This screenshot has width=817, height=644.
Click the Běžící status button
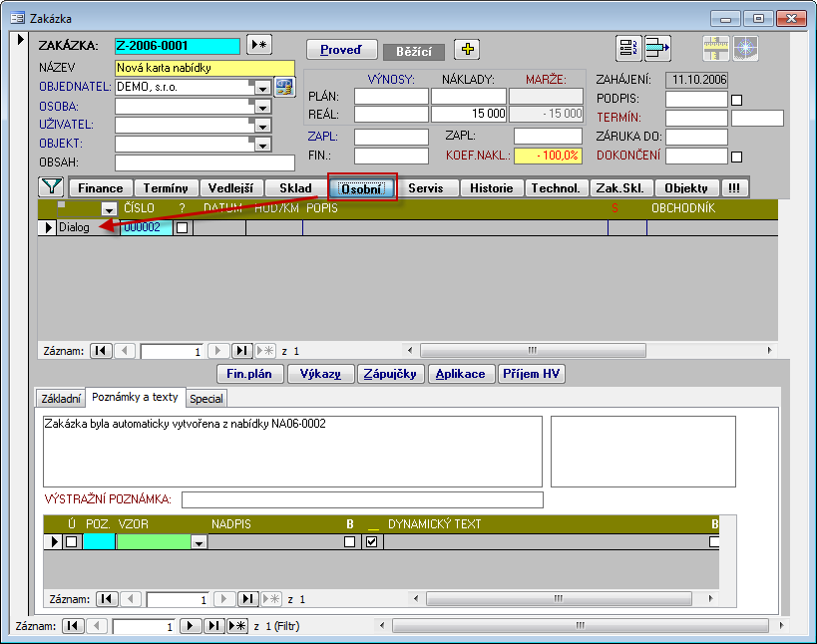[414, 52]
